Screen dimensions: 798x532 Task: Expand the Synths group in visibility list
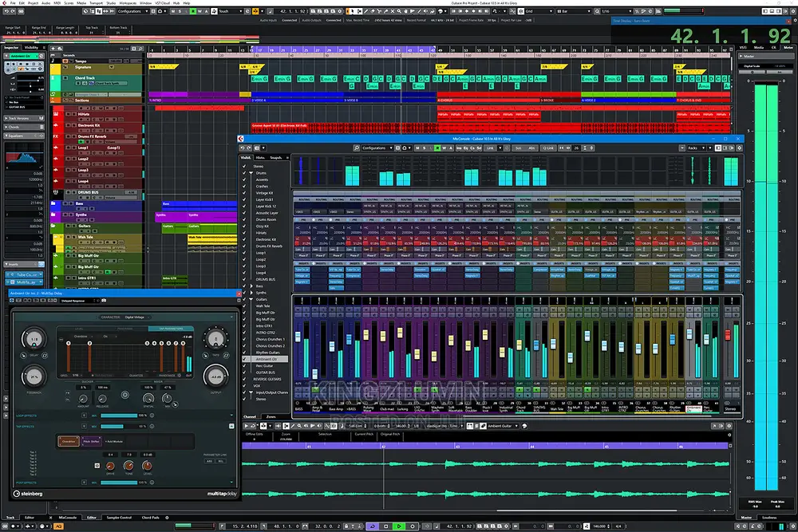tap(251, 293)
